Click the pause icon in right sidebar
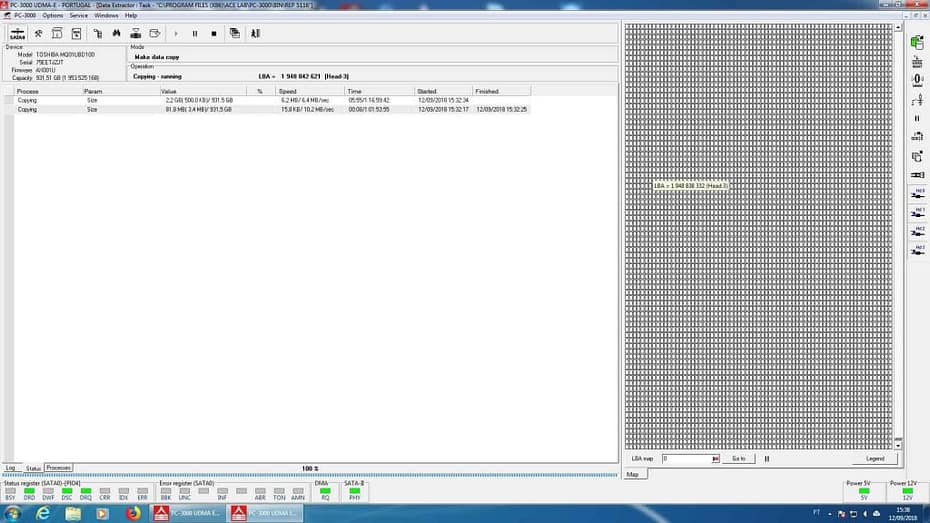Image resolution: width=930 pixels, height=523 pixels. click(x=917, y=118)
